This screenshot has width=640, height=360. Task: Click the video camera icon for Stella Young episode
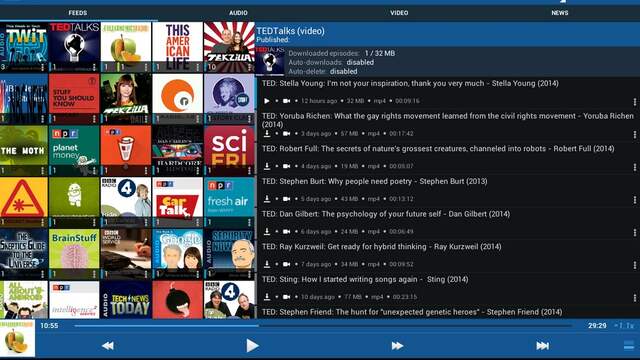click(x=287, y=101)
